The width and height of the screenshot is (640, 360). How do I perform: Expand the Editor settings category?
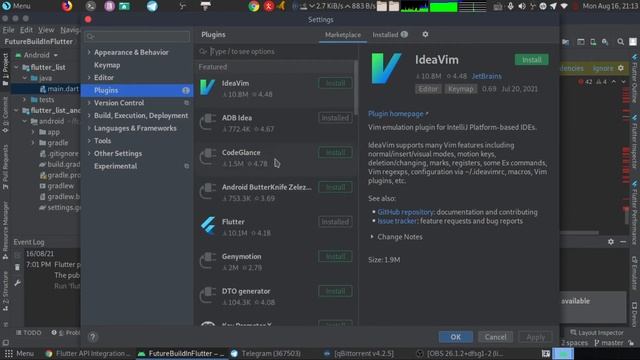click(x=89, y=78)
